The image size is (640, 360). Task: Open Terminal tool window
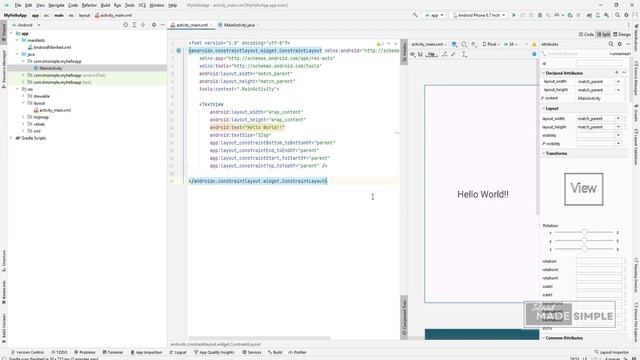(x=112, y=352)
